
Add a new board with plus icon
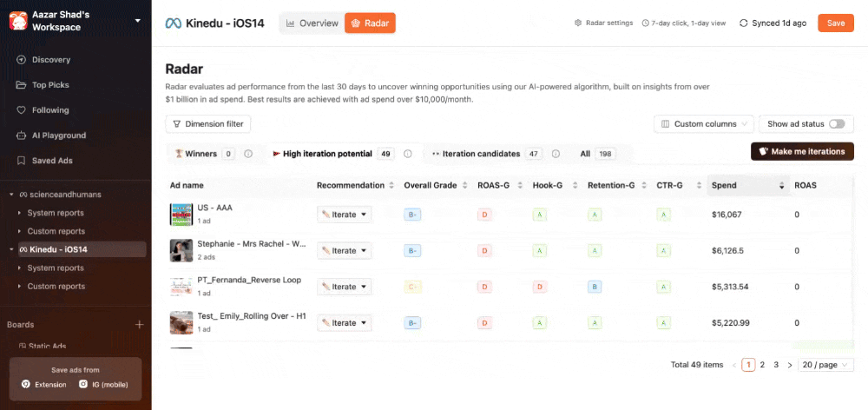(140, 325)
